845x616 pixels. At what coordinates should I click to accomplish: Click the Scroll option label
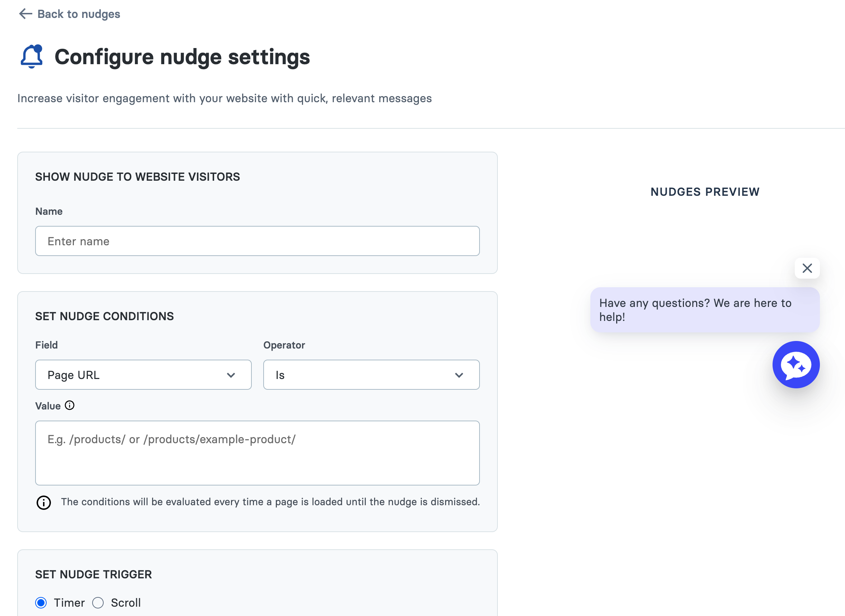pyautogui.click(x=126, y=603)
